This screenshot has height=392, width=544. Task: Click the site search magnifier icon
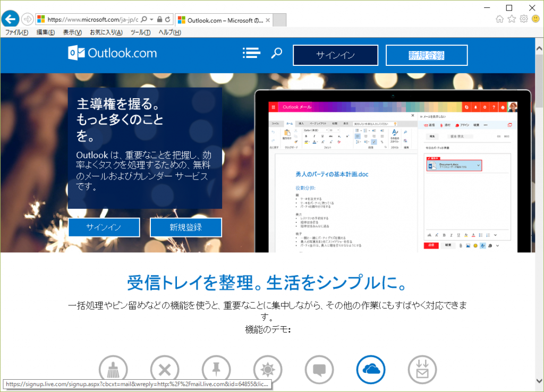276,53
